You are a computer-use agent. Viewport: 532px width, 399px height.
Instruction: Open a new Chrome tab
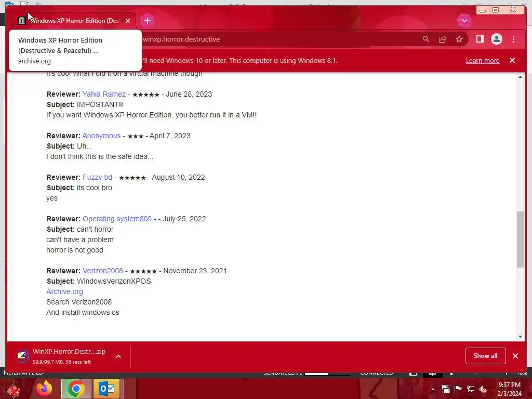[x=147, y=21]
